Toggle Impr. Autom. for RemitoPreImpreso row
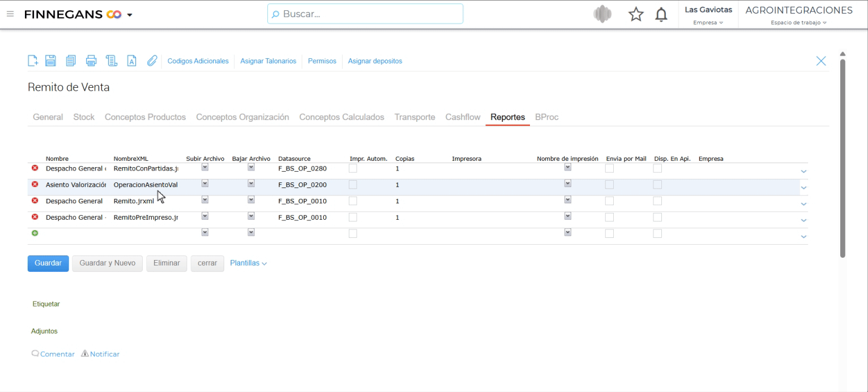This screenshot has width=868, height=392. click(353, 217)
